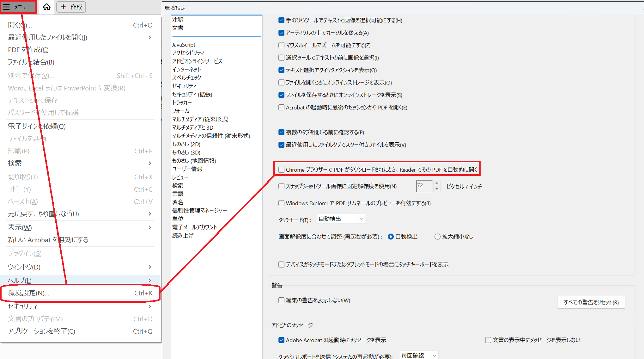The width and height of the screenshot is (644, 359).
Task: Select マルチメディアと 3D category
Action: coord(193,127)
